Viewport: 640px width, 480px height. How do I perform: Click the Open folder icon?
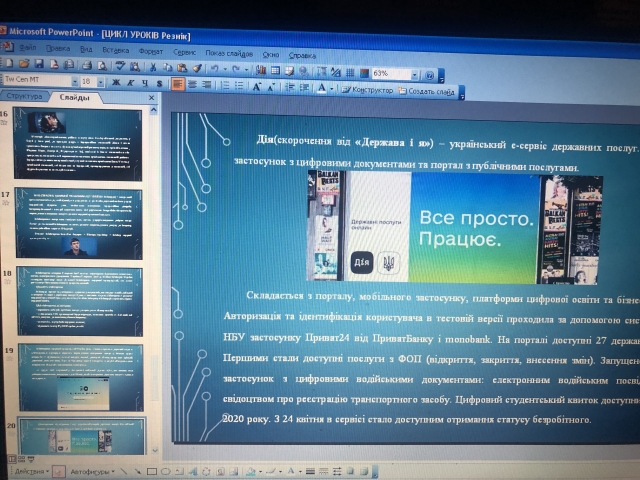point(24,63)
